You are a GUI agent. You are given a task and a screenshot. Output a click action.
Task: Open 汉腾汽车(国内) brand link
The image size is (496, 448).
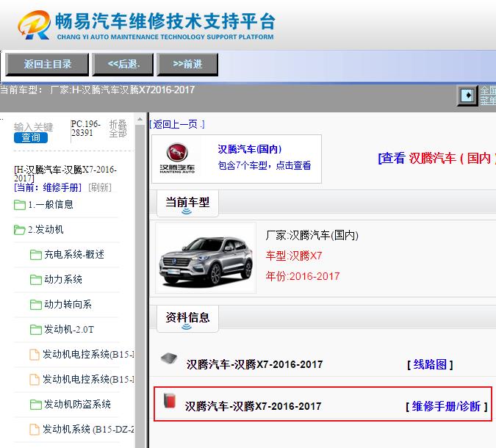pyautogui.click(x=250, y=149)
